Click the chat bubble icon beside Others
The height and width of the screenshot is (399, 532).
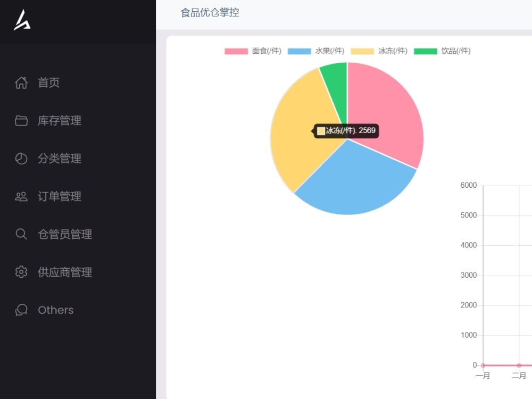tap(21, 310)
